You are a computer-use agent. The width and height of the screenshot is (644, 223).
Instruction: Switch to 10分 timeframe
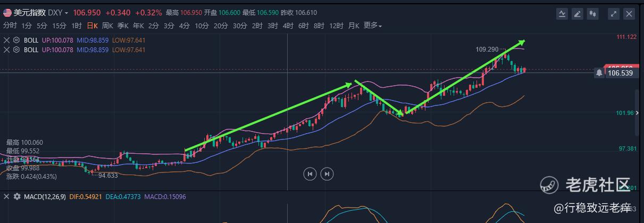click(x=202, y=25)
